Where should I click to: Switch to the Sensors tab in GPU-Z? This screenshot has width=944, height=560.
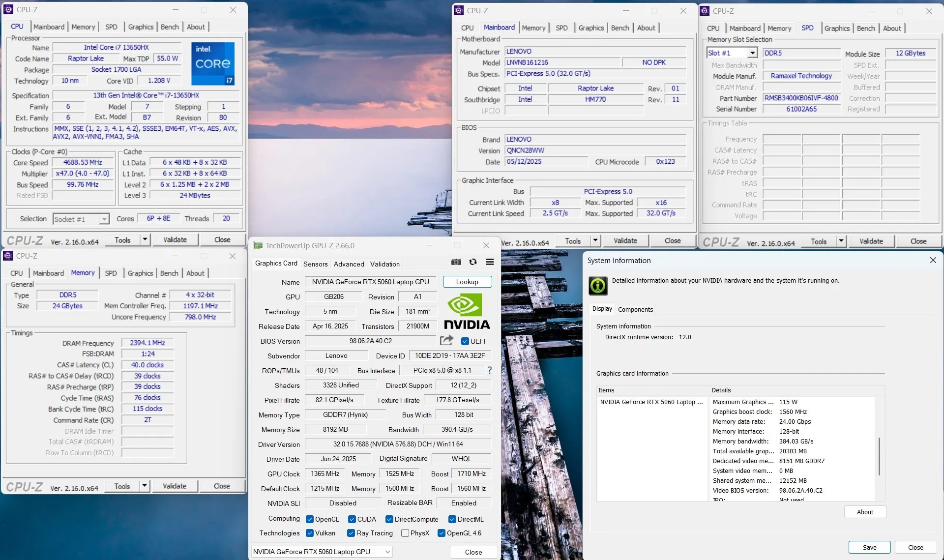coord(315,264)
